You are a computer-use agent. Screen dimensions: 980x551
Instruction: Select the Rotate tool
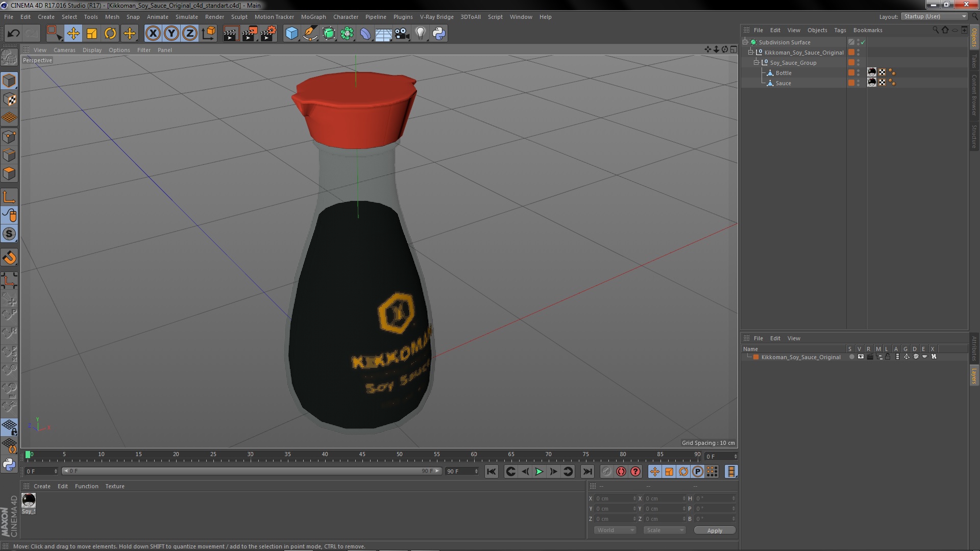(110, 34)
